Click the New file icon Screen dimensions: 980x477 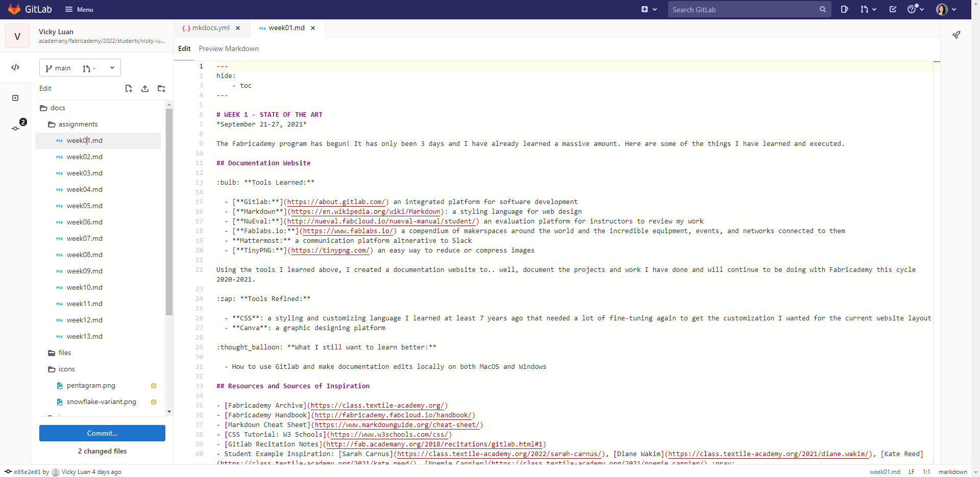[x=129, y=88]
